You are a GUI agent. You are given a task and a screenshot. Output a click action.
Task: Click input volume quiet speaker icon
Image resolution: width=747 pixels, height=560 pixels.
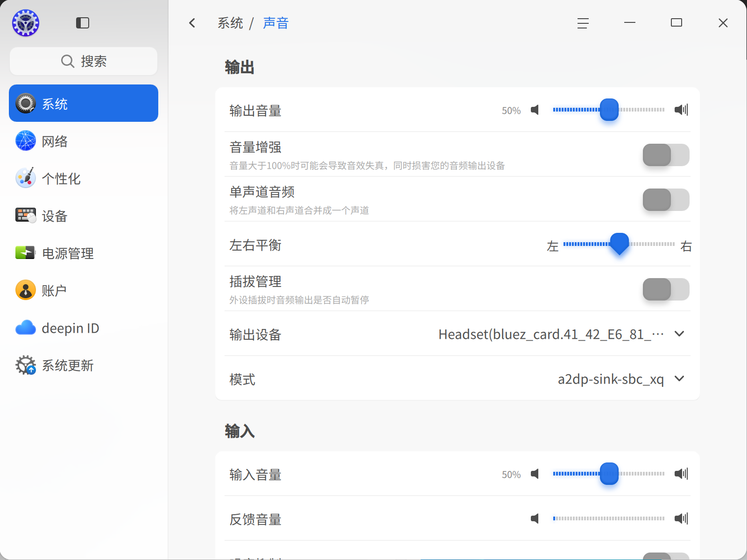click(535, 474)
